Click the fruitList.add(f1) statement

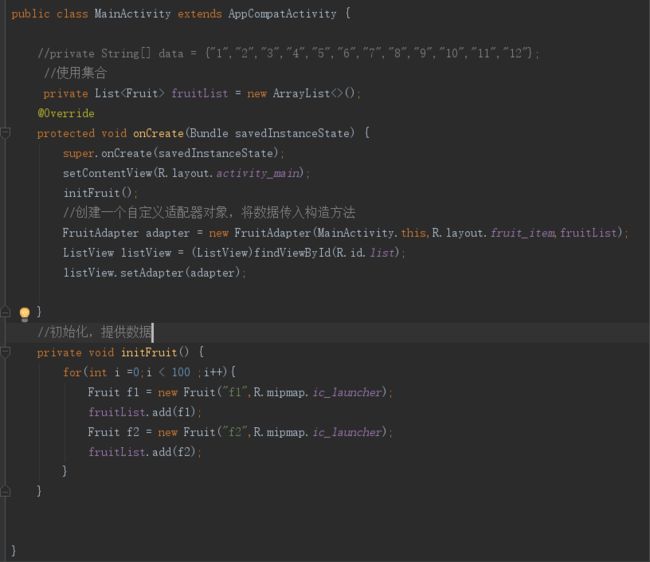click(x=145, y=412)
